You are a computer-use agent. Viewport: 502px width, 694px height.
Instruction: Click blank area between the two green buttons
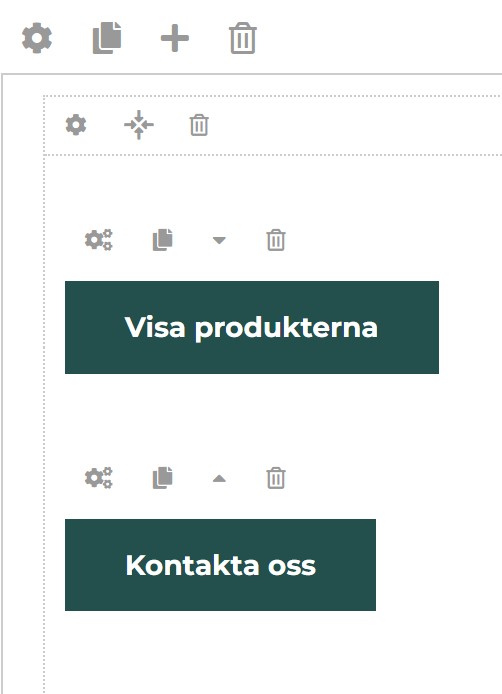coord(252,416)
